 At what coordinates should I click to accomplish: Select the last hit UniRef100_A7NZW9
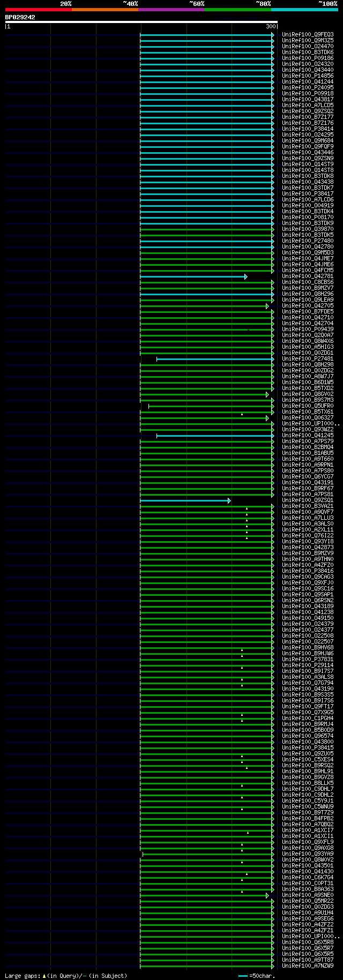[x=308, y=966]
